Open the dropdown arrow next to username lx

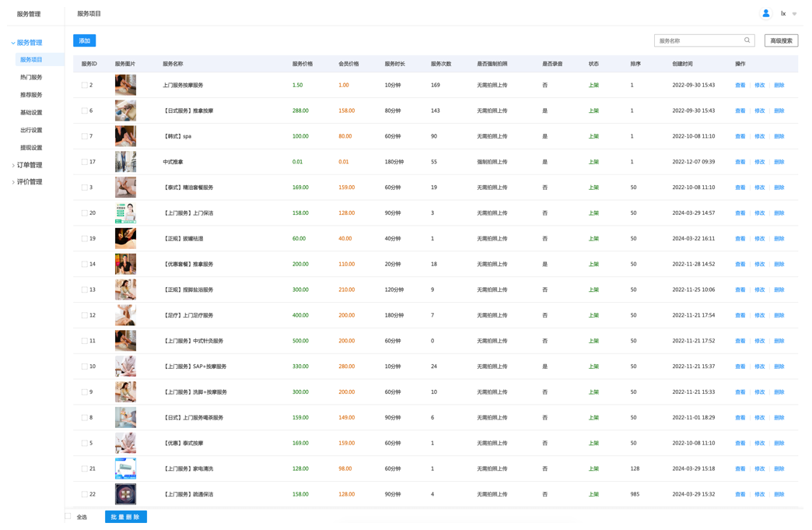[794, 14]
